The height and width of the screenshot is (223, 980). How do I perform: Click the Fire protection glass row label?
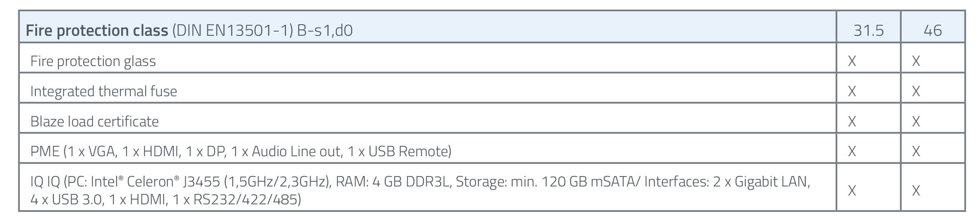(93, 61)
